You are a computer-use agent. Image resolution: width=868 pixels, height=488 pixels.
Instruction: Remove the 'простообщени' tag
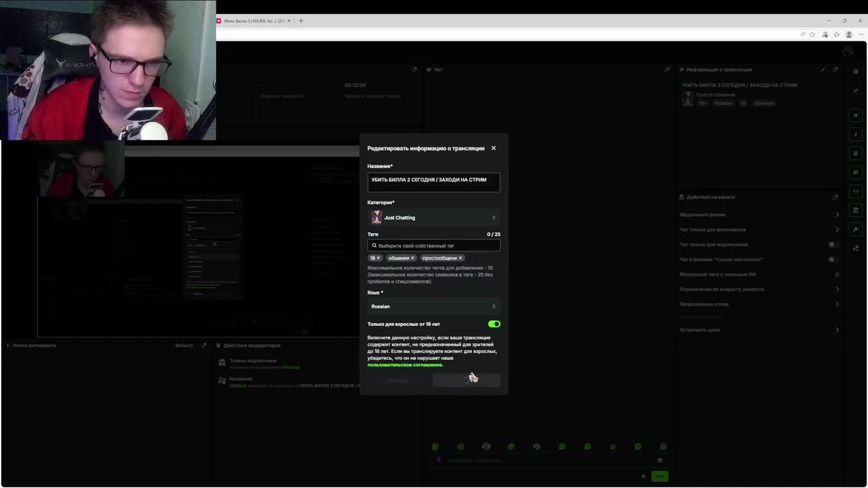[x=460, y=258]
